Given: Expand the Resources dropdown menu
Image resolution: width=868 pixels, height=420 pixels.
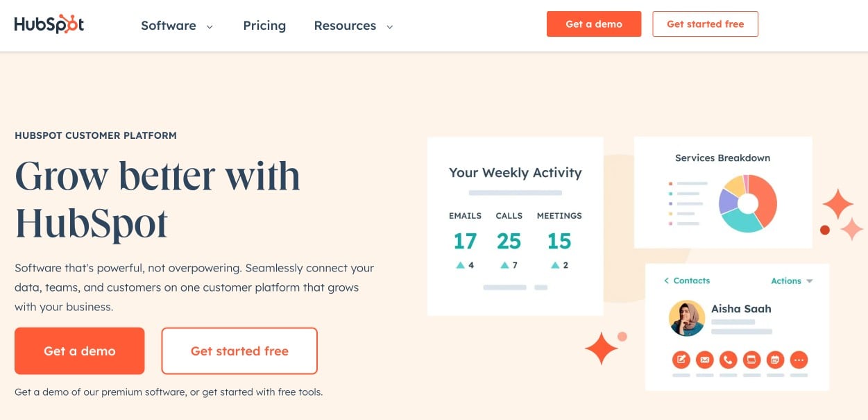Looking at the screenshot, I should point(353,26).
